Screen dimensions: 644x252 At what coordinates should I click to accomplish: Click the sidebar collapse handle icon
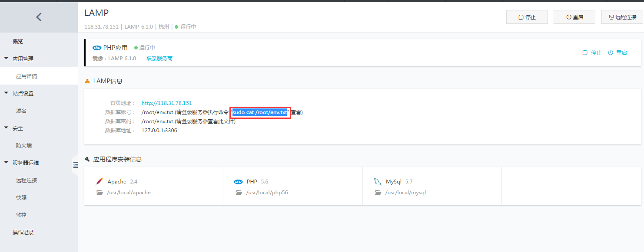(x=75, y=165)
